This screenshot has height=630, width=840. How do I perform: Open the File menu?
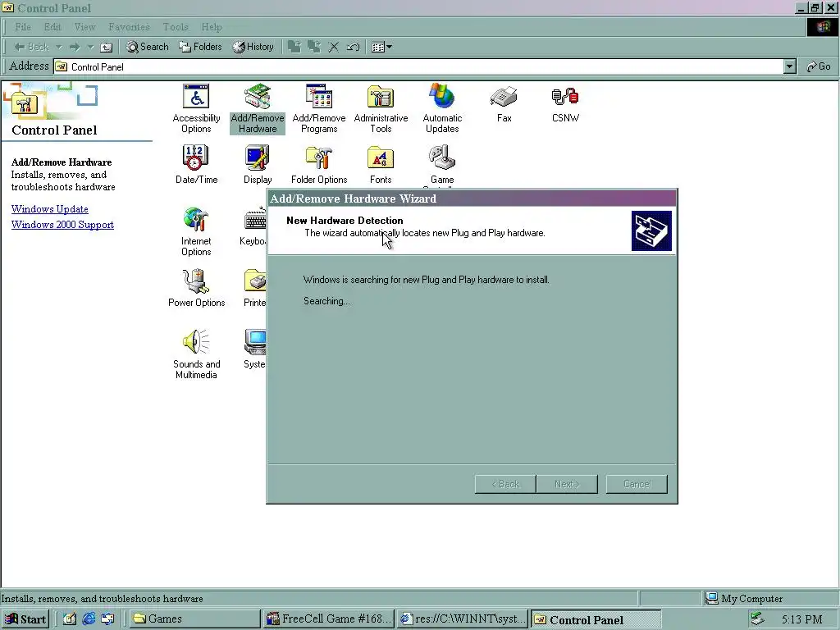(x=23, y=27)
